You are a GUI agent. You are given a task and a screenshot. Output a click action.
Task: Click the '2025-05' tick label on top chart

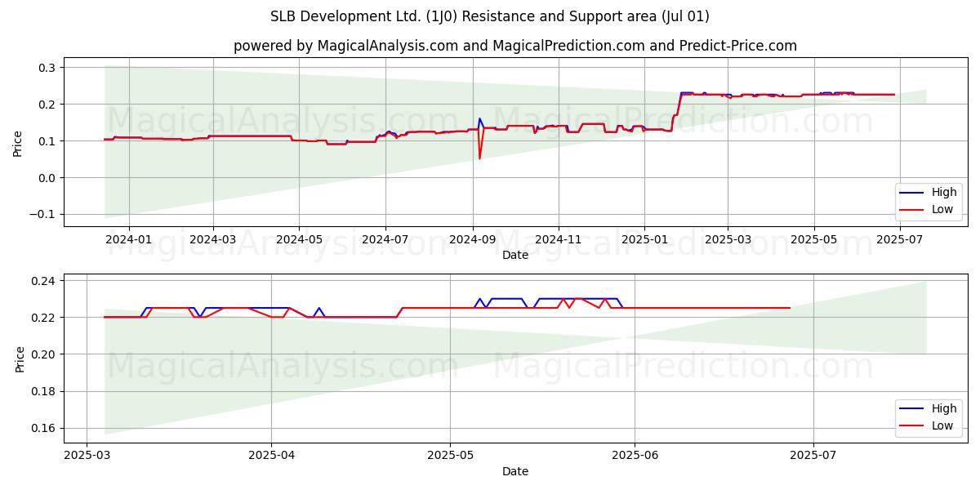[x=813, y=239]
